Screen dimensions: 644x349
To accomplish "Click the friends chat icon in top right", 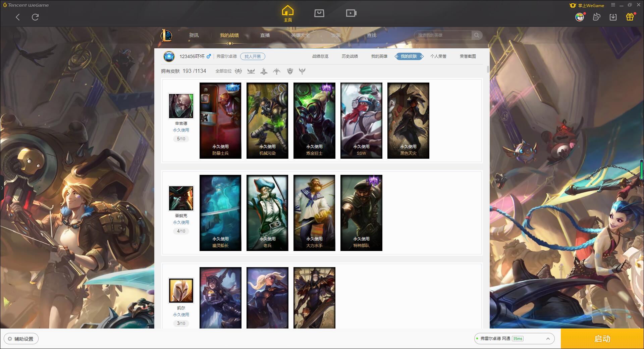I will (596, 17).
